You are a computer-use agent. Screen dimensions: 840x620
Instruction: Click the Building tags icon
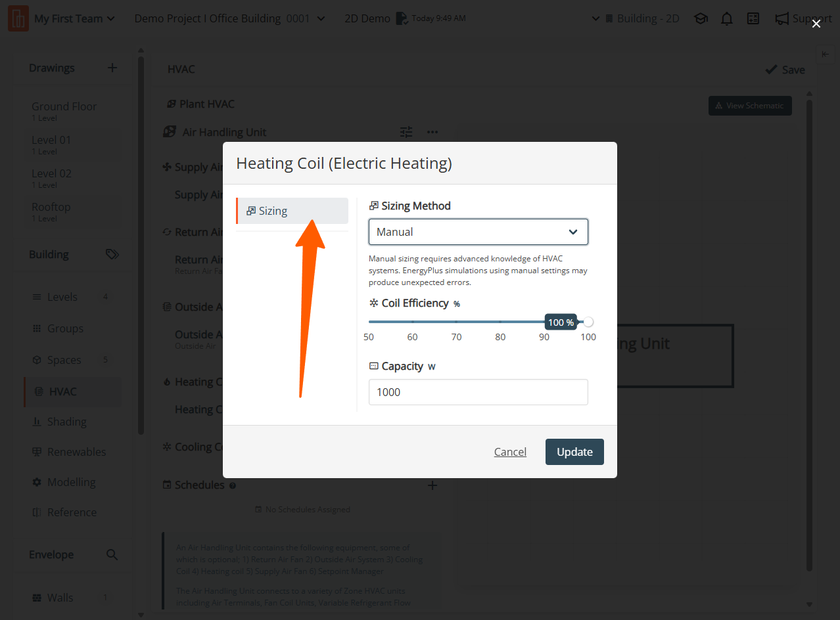click(112, 254)
